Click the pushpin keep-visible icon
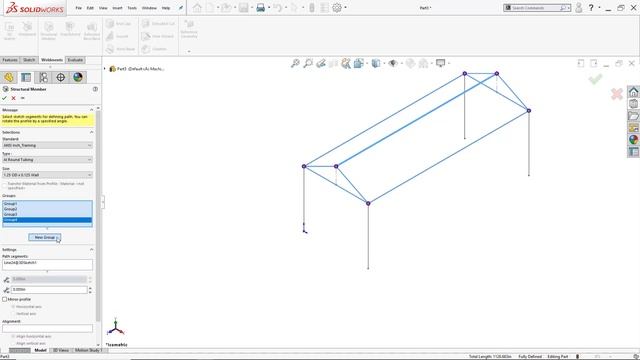Screen dimensions: 640x360 coord(22,98)
